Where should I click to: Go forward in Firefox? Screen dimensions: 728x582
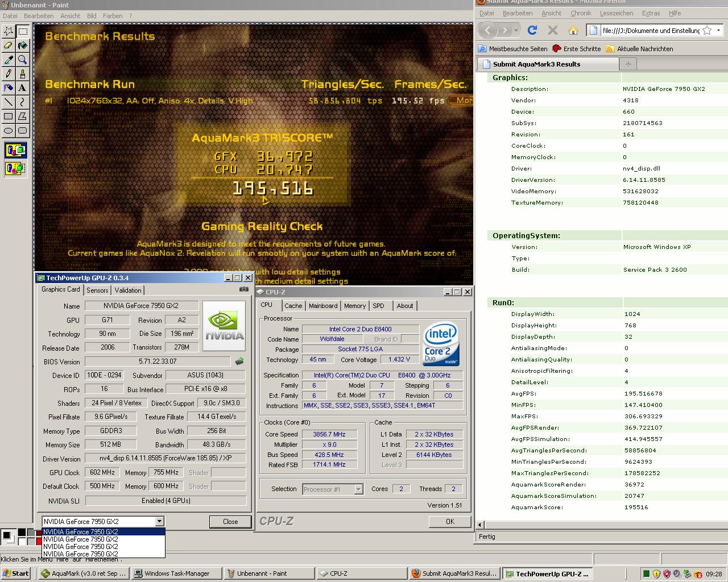[x=505, y=30]
